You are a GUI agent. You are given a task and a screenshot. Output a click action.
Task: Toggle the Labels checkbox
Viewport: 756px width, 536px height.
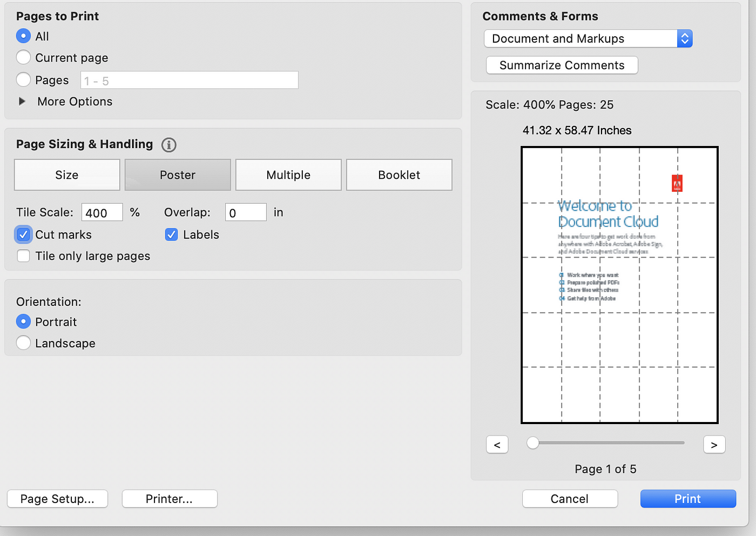tap(171, 234)
